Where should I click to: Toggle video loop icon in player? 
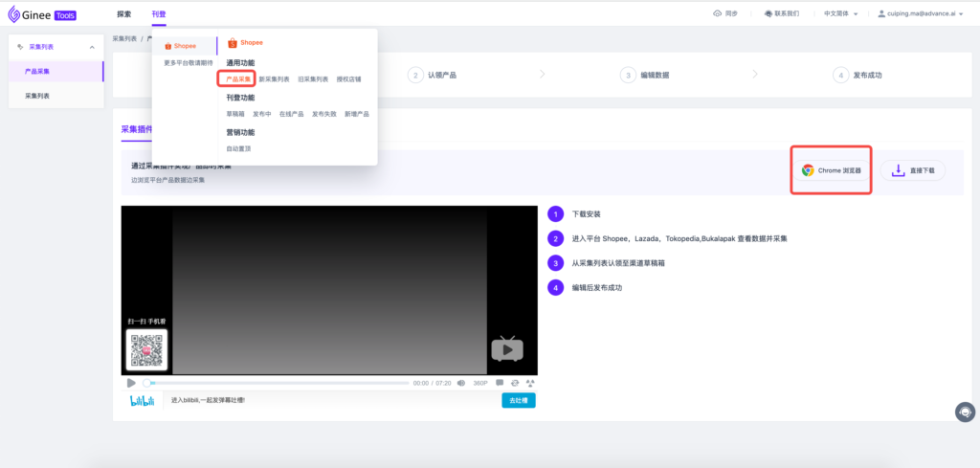pyautogui.click(x=514, y=383)
